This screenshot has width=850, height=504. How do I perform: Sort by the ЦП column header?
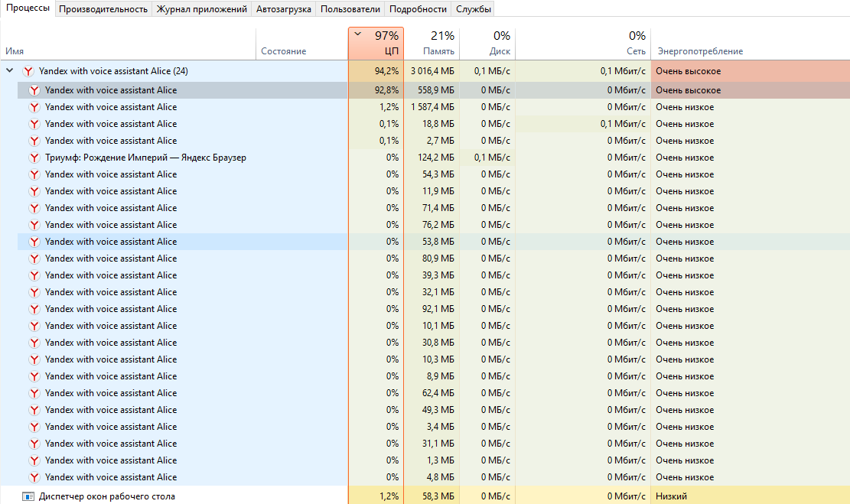(x=376, y=44)
